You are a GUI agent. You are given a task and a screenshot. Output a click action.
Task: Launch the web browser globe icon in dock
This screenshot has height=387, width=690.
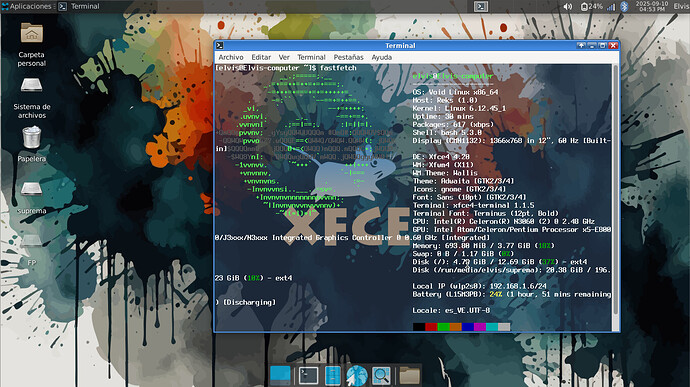point(357,376)
